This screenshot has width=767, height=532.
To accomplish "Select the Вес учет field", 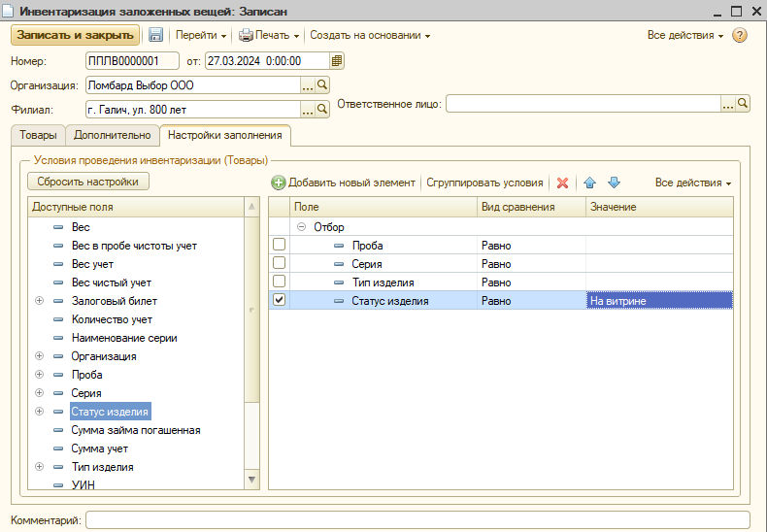I will pos(92,264).
